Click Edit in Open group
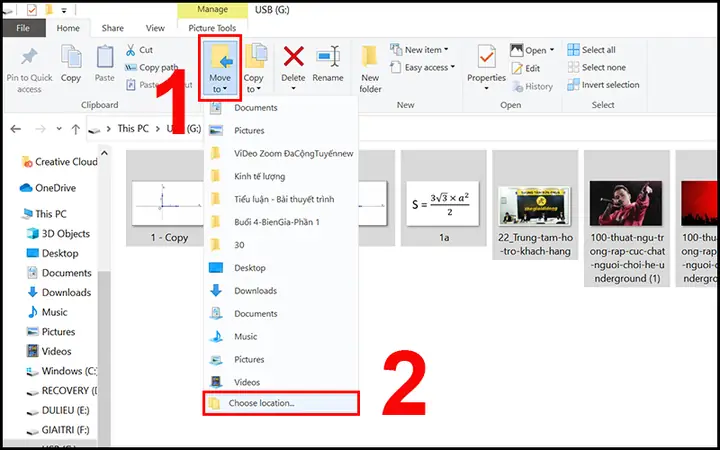Image resolution: width=720 pixels, height=450 pixels. (x=526, y=68)
